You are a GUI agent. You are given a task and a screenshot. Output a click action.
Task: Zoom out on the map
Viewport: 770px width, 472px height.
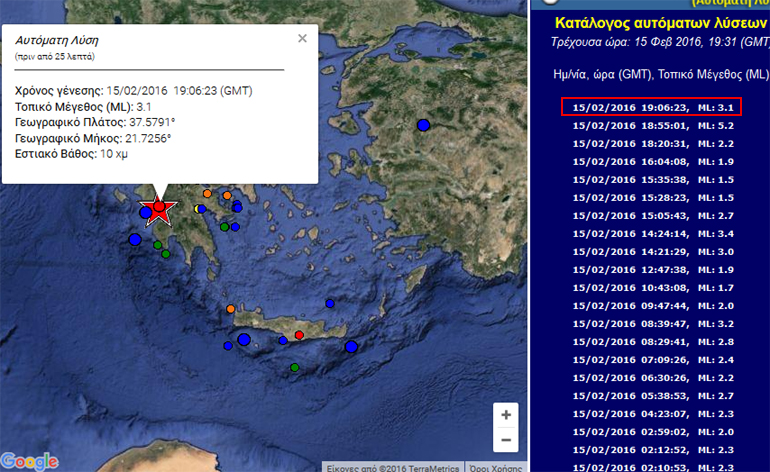[x=506, y=440]
